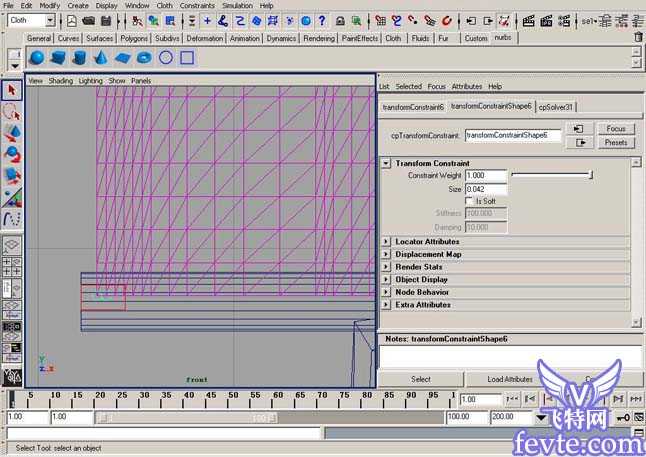Image resolution: width=646 pixels, height=457 pixels.
Task: Adjust the Constraint Weight slider
Action: pyautogui.click(x=551, y=176)
